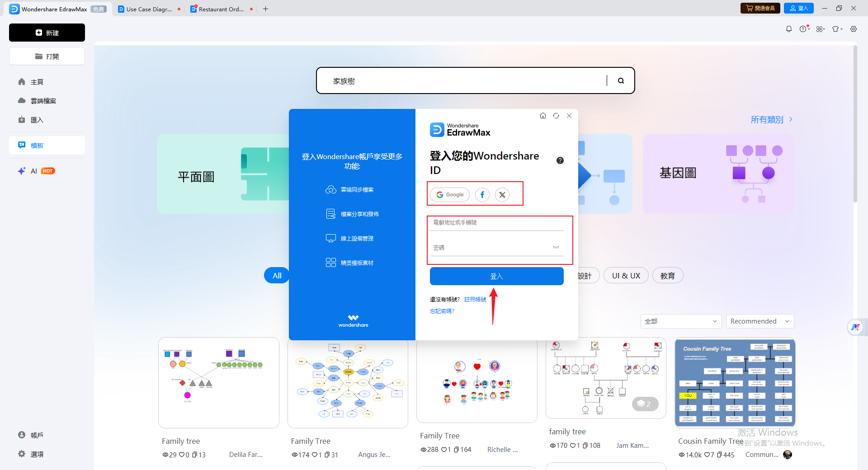Click the Commun... author avatar icon
Viewport: 868px width, 470px height.
tap(788, 455)
